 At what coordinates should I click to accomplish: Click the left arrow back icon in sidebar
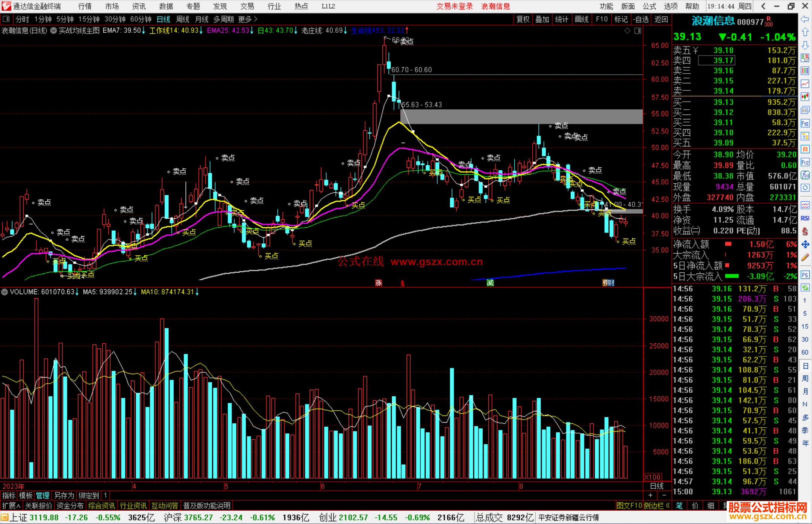point(805,19)
